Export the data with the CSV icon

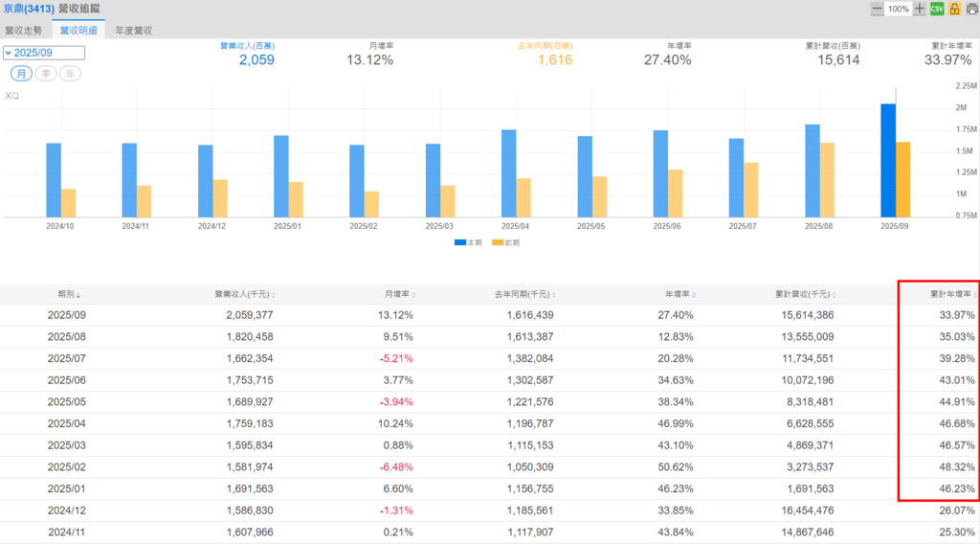937,9
